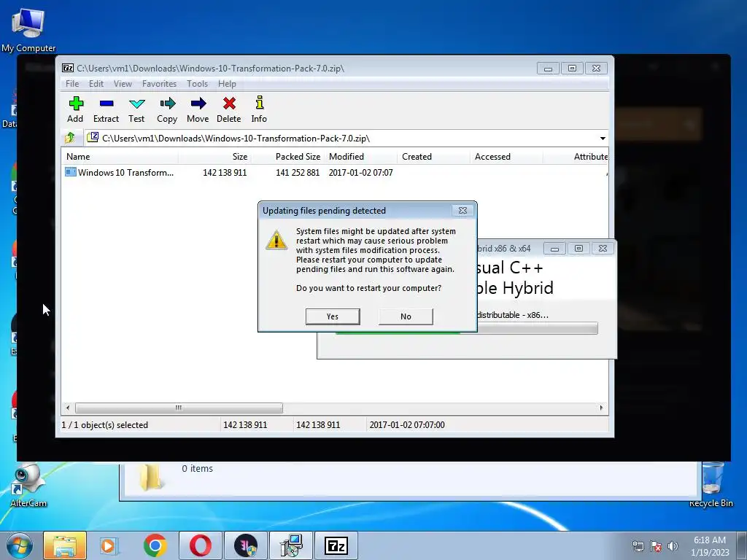Switch to 7-Zip taskbar button
The image size is (747, 560).
point(336,545)
